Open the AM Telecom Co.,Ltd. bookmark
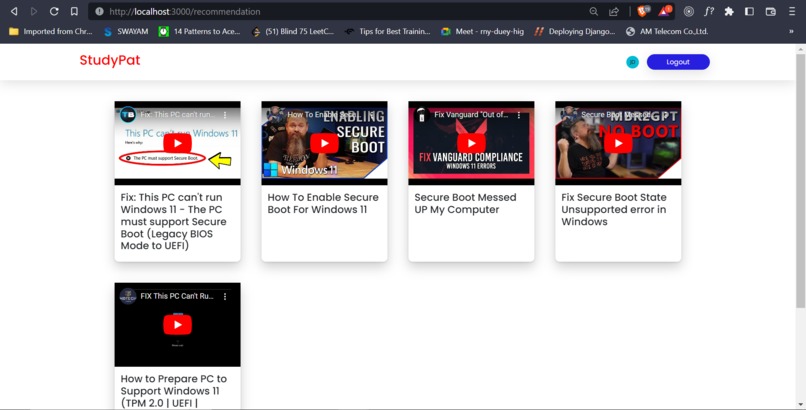This screenshot has height=410, width=806. pyautogui.click(x=667, y=31)
